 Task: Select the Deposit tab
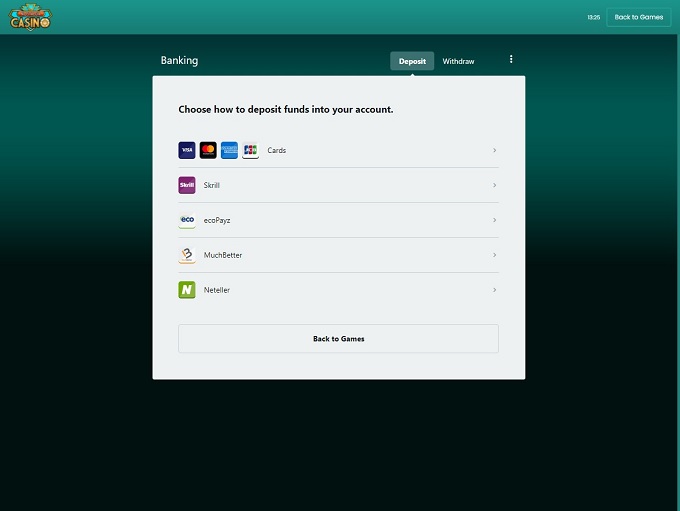coord(412,61)
